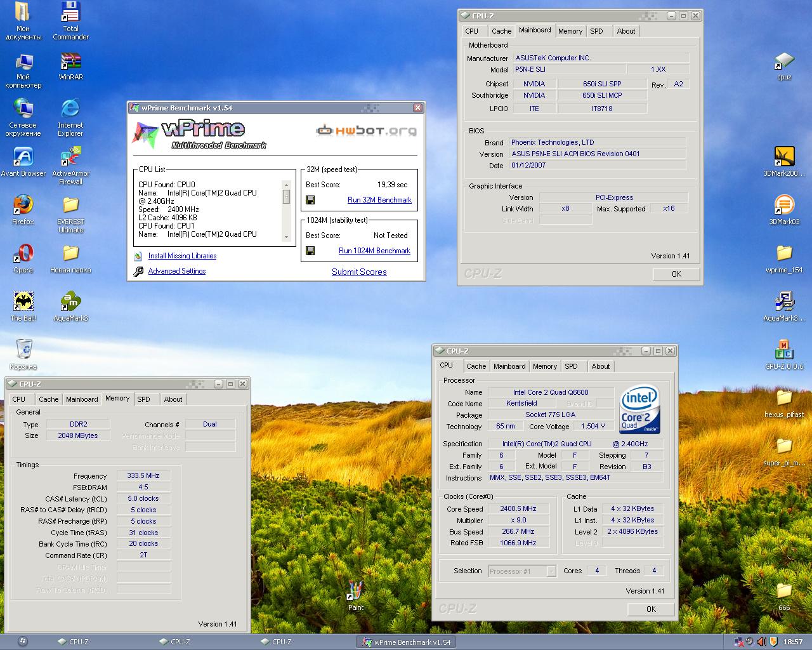Screen dimensions: 812x650
Task: Click the save icon next to Run 1024M Benchmark
Action: coord(310,251)
